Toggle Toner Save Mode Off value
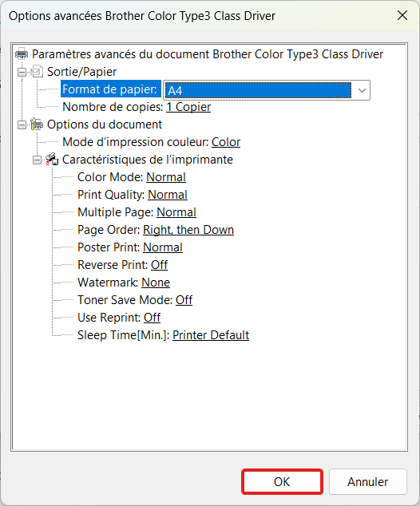The height and width of the screenshot is (506, 420). click(x=184, y=300)
